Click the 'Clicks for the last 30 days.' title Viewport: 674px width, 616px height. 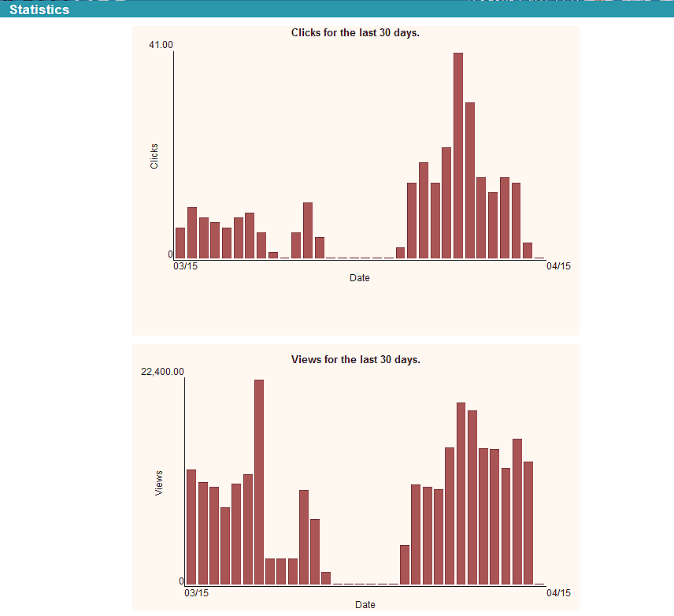[355, 33]
